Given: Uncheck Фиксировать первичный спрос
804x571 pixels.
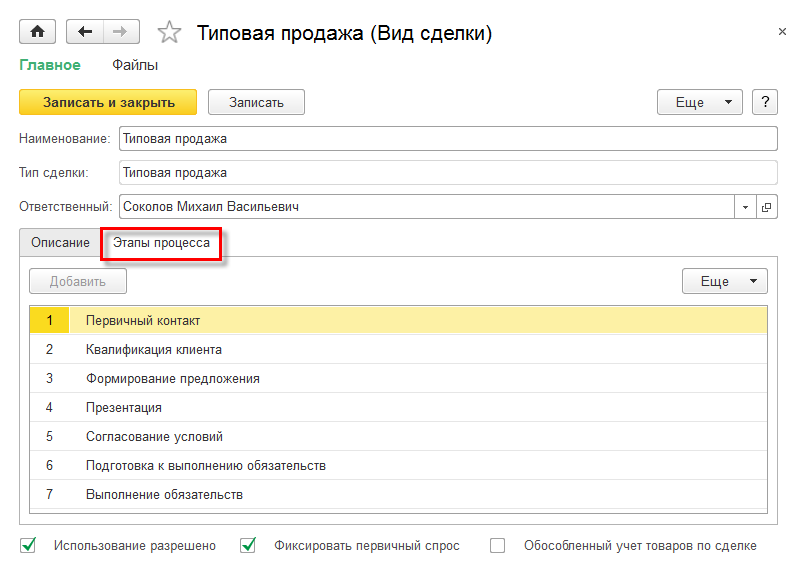Looking at the screenshot, I should tap(249, 546).
